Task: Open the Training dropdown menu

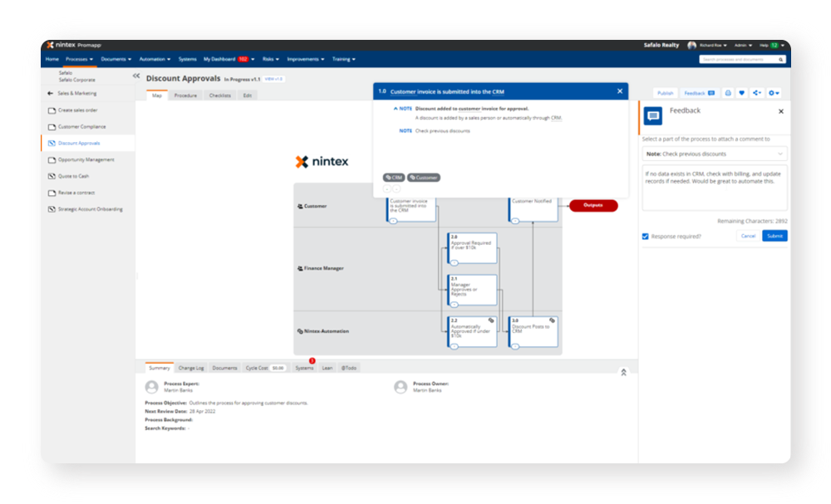Action: (343, 59)
